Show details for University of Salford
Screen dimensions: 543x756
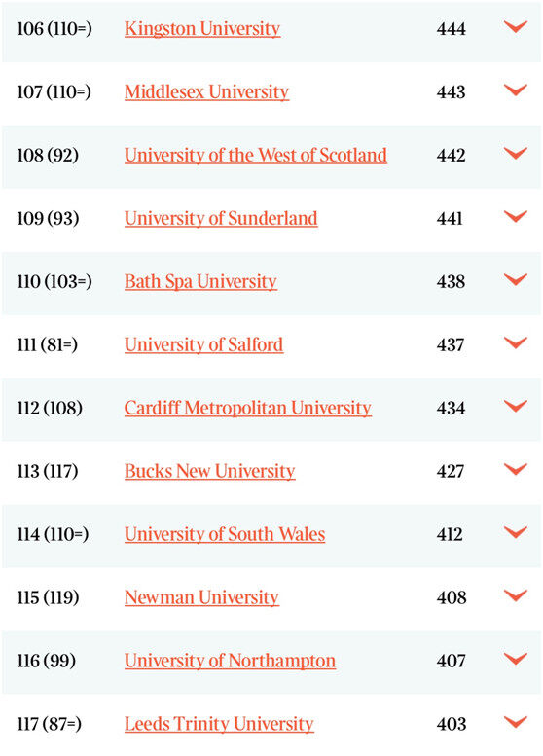pos(516,342)
